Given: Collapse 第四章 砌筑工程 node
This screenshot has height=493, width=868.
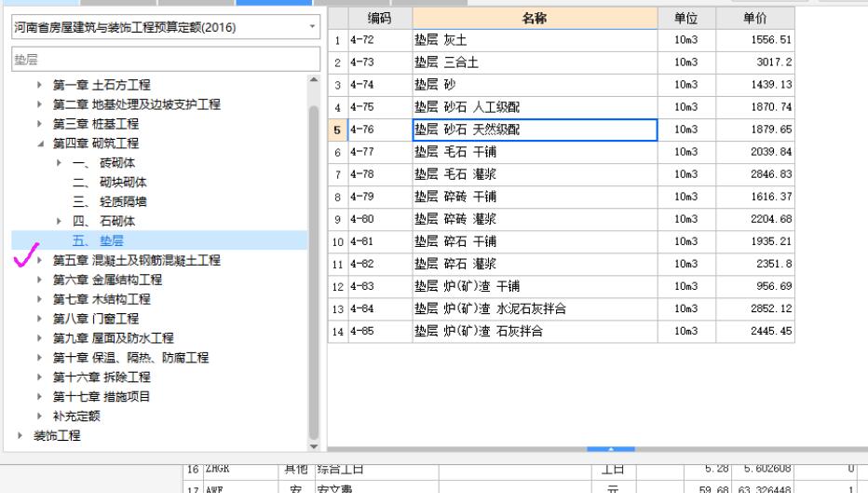Looking at the screenshot, I should (x=40, y=144).
